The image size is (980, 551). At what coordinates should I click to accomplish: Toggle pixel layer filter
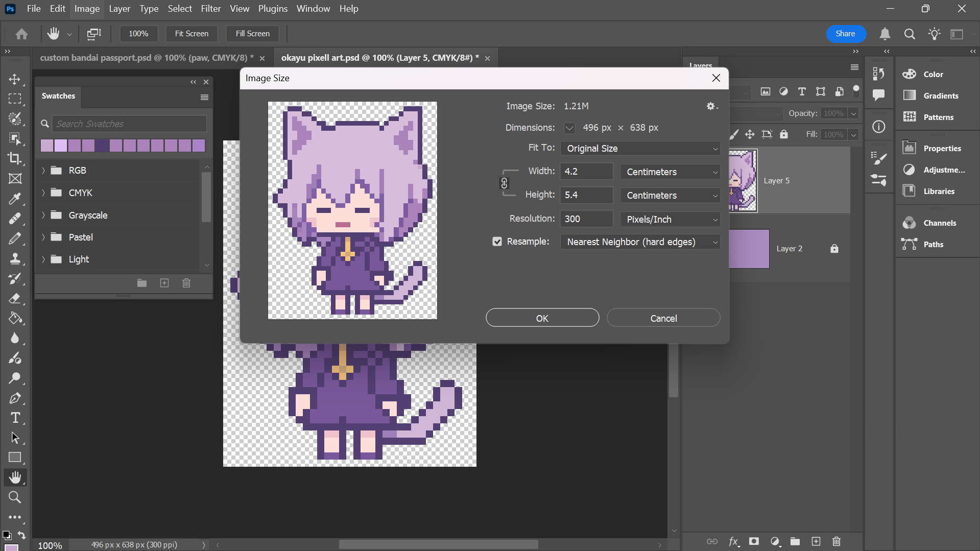[x=765, y=92]
